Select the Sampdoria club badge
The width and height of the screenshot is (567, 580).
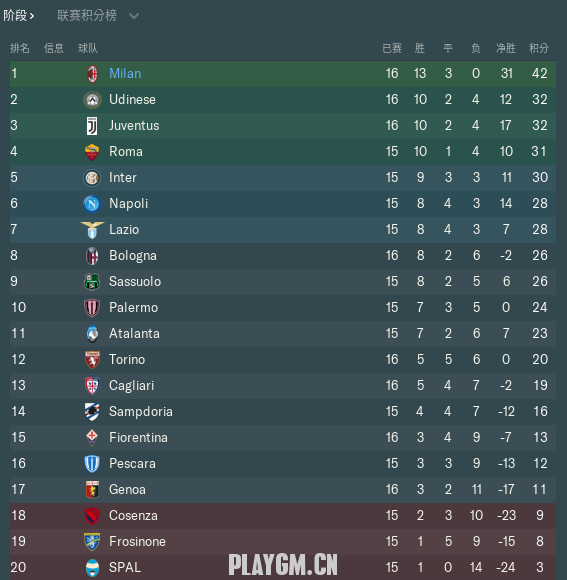point(92,412)
